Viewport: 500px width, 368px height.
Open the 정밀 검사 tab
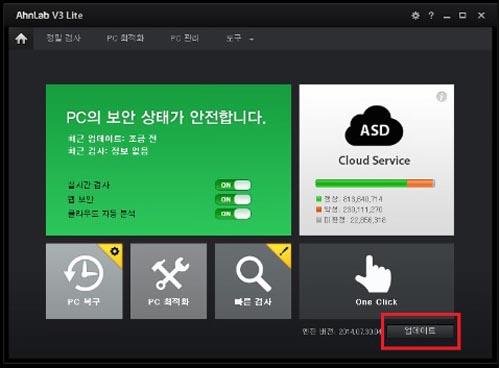[x=63, y=38]
